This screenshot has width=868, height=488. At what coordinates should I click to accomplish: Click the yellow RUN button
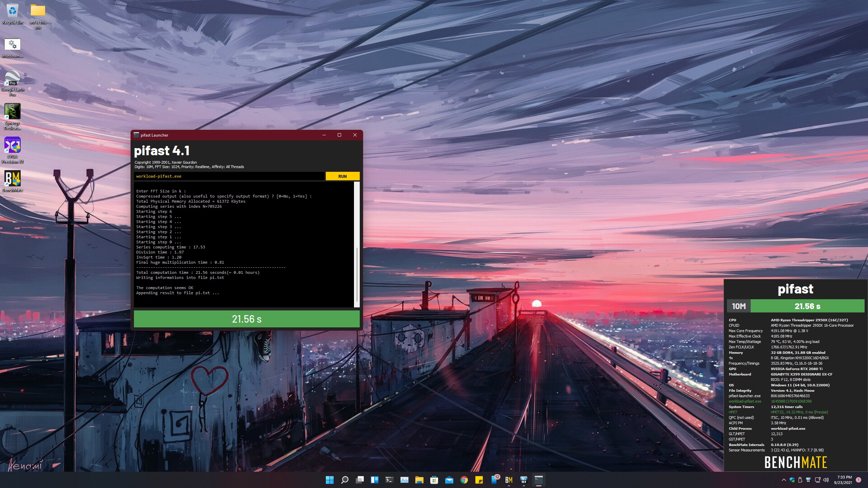(342, 176)
